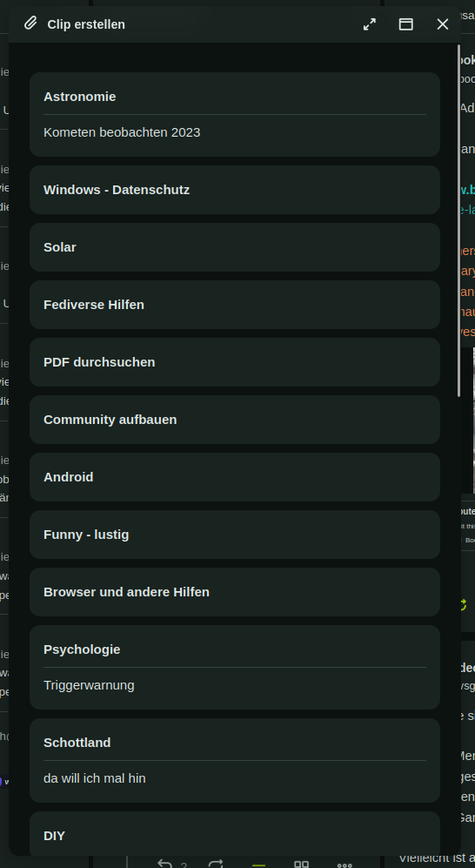Choose the Browser und andere Hilfen clip
Screen dimensions: 475x868
[235, 592]
